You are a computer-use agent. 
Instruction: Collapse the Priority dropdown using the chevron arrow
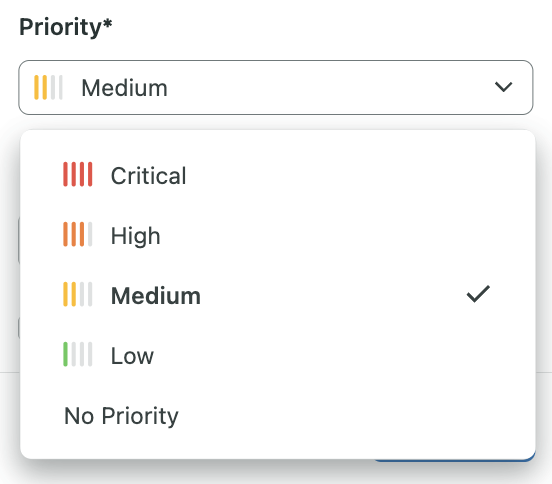pos(503,87)
